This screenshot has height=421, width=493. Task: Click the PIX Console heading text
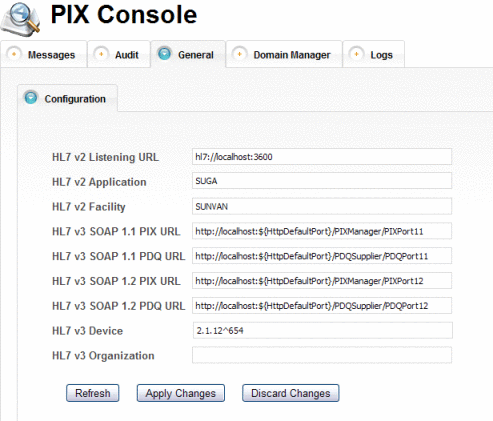(x=124, y=15)
